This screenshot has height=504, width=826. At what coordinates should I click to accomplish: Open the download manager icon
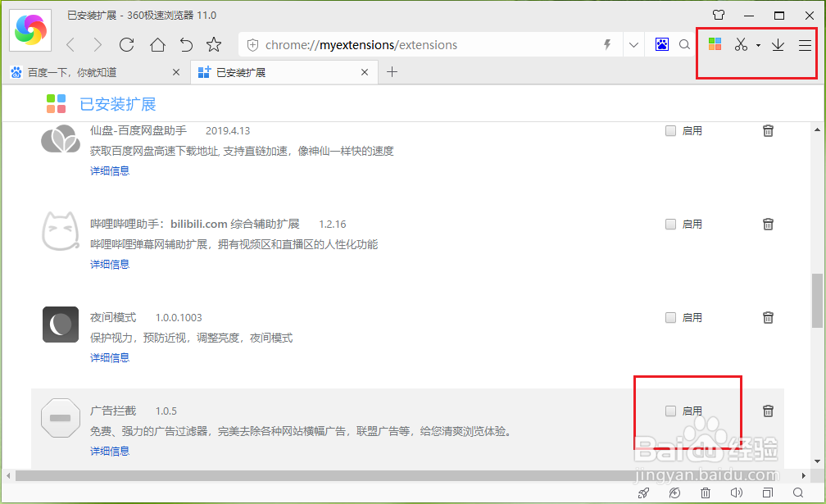click(x=777, y=45)
